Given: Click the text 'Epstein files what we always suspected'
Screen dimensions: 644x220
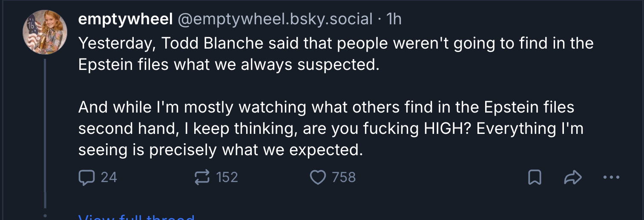Looking at the screenshot, I should [x=228, y=65].
